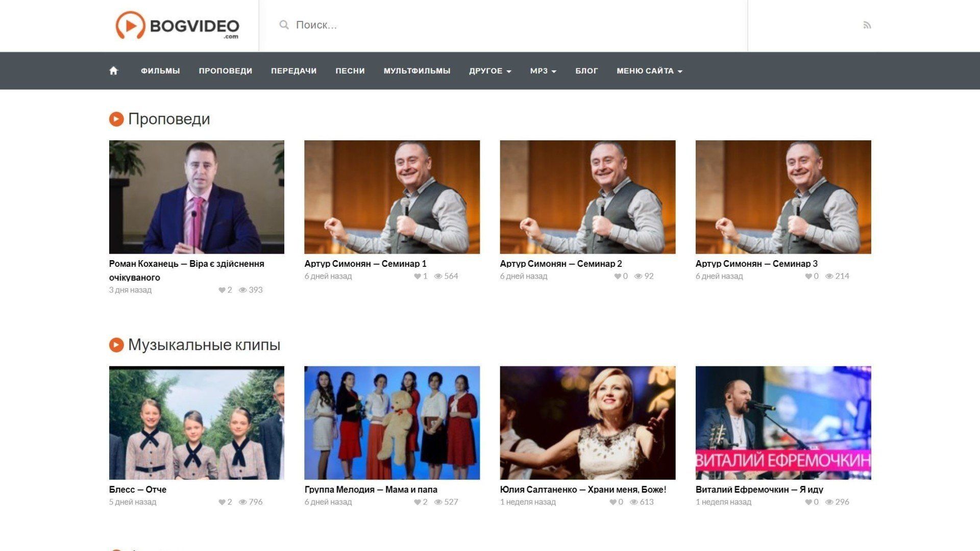Viewport: 980px width, 551px height.
Task: Open Группа Мелодия video thumbnail
Action: click(392, 423)
